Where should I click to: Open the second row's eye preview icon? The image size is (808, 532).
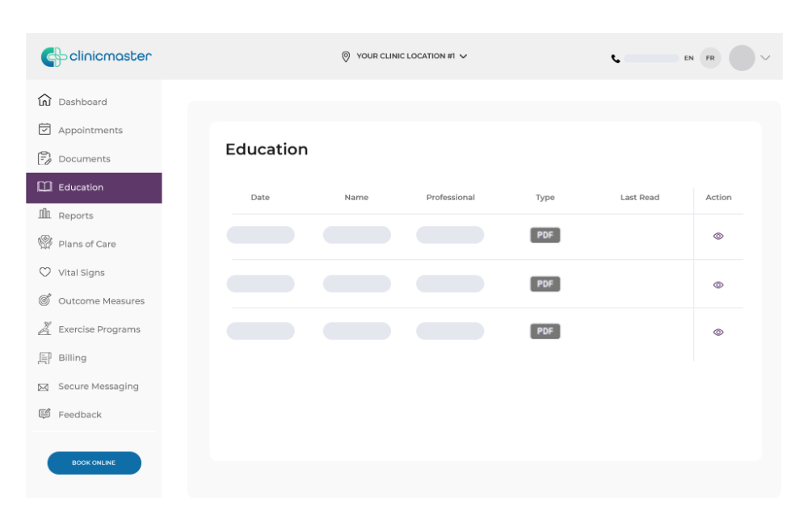(x=718, y=284)
